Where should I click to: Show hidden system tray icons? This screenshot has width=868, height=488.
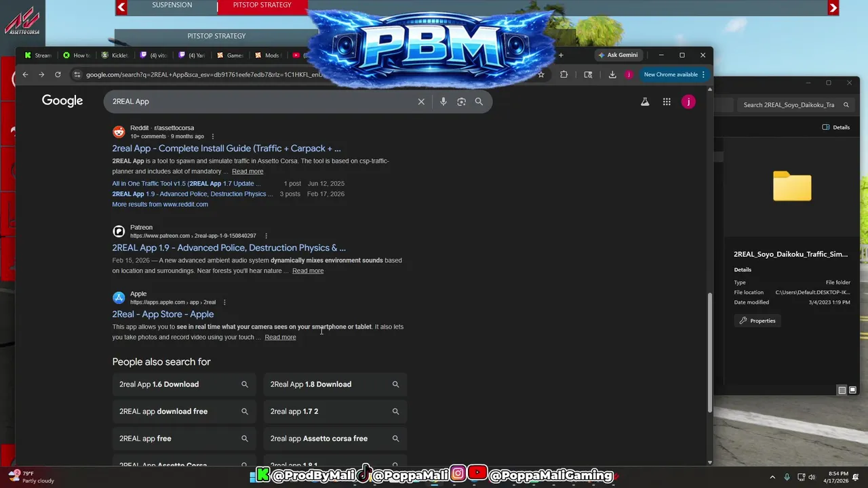click(772, 477)
